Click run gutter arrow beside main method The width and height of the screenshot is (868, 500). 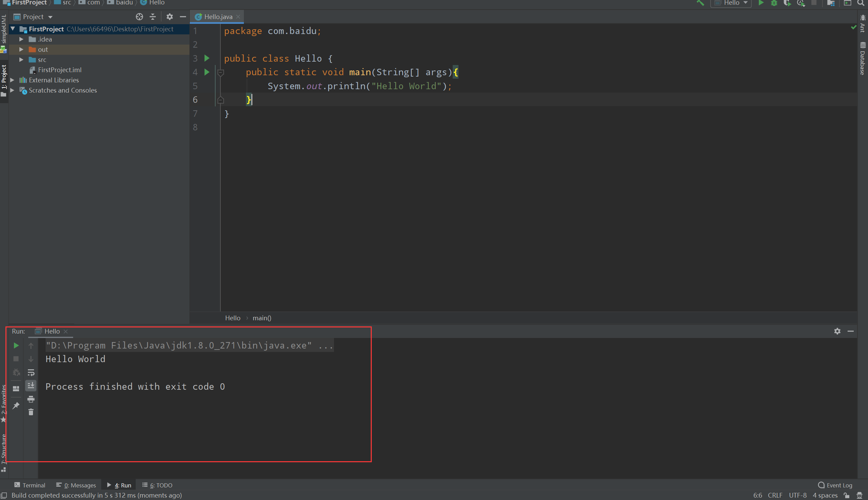point(207,72)
